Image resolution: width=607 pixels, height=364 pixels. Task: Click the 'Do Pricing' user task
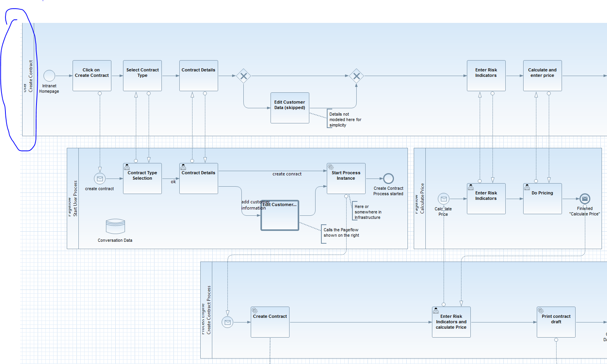pos(542,199)
